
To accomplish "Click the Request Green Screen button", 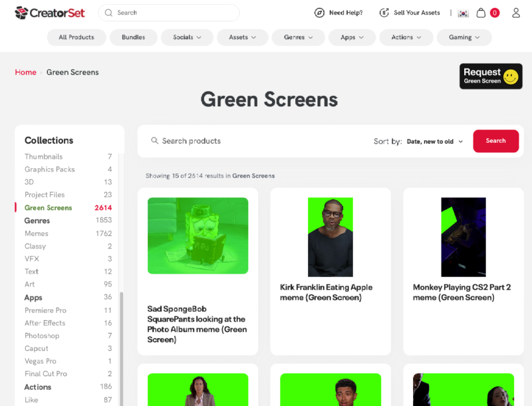I will (x=491, y=76).
